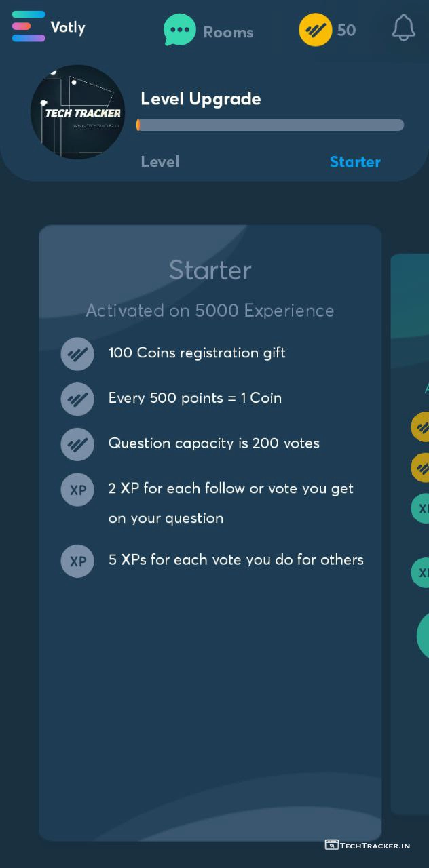
Task: Tap the next level card peeking right
Action: pyautogui.click(x=411, y=529)
